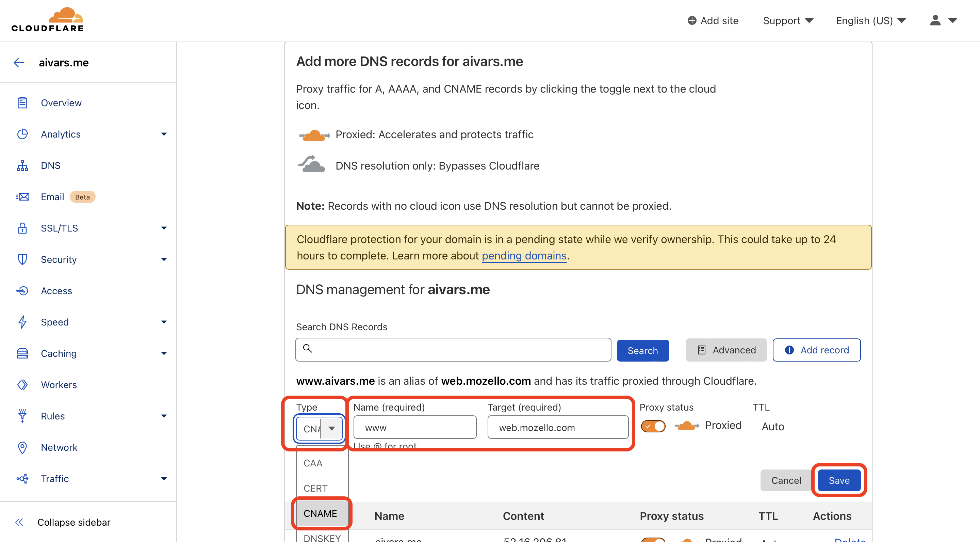980x542 pixels.
Task: Open the Workers section
Action: tap(59, 385)
